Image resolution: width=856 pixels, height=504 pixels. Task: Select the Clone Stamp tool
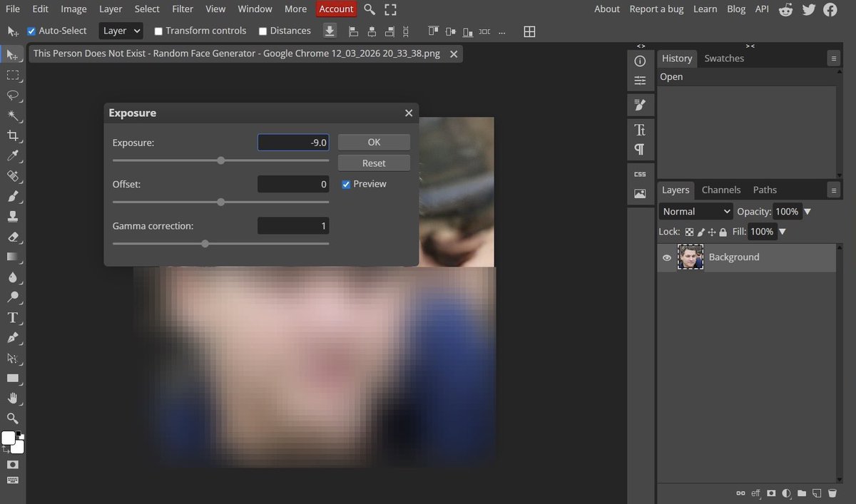(x=13, y=216)
